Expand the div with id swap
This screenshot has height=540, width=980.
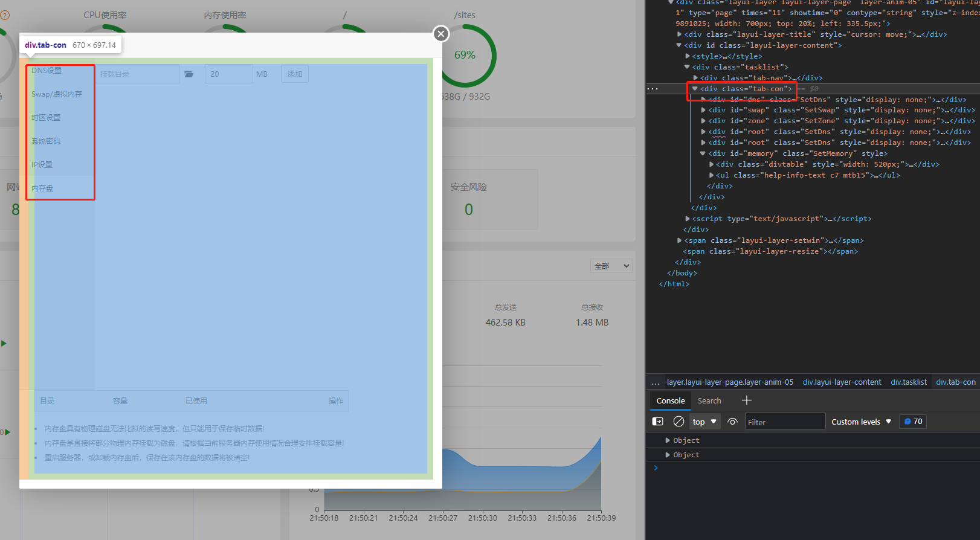(x=703, y=110)
